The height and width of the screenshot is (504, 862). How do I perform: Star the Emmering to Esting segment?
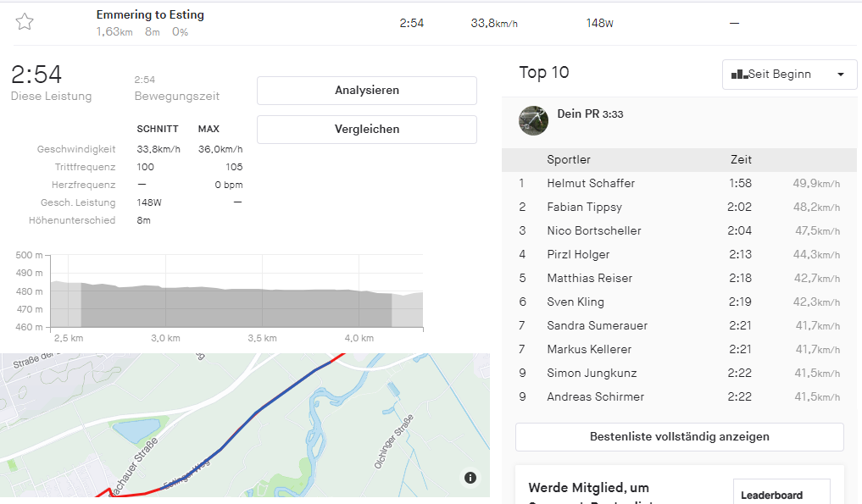(25, 22)
